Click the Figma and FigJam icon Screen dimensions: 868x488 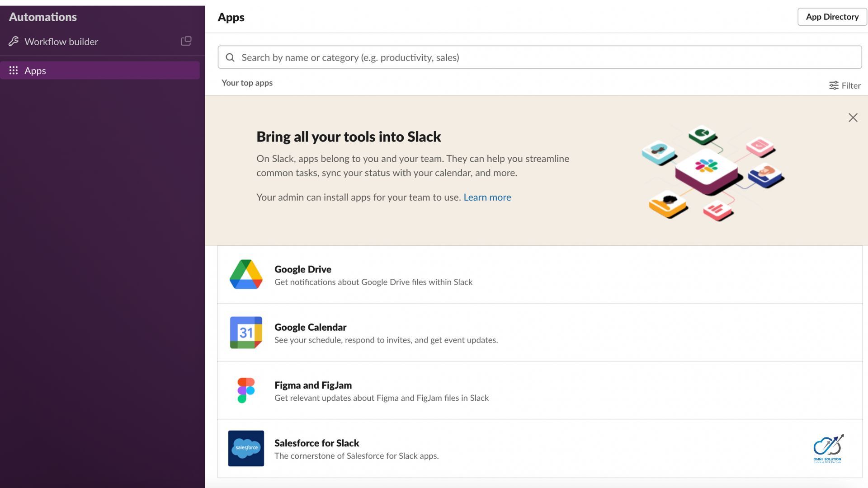246,390
